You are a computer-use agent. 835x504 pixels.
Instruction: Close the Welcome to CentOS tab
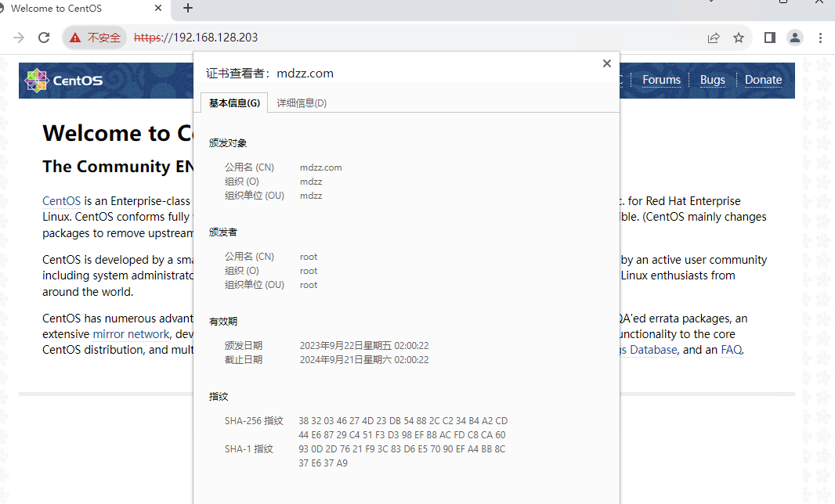[x=158, y=8]
